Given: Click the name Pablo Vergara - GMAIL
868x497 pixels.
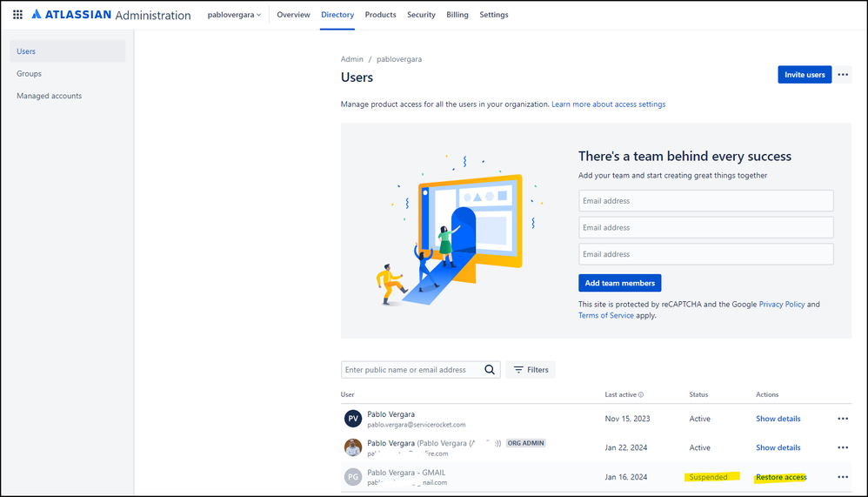Looking at the screenshot, I should 406,473.
